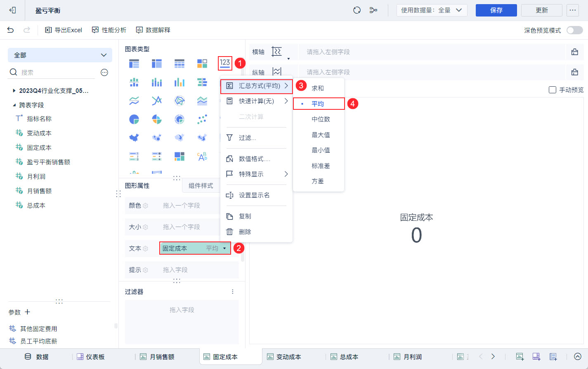The height and width of the screenshot is (369, 588).
Task: Click the redo arrow icon
Action: tap(27, 30)
